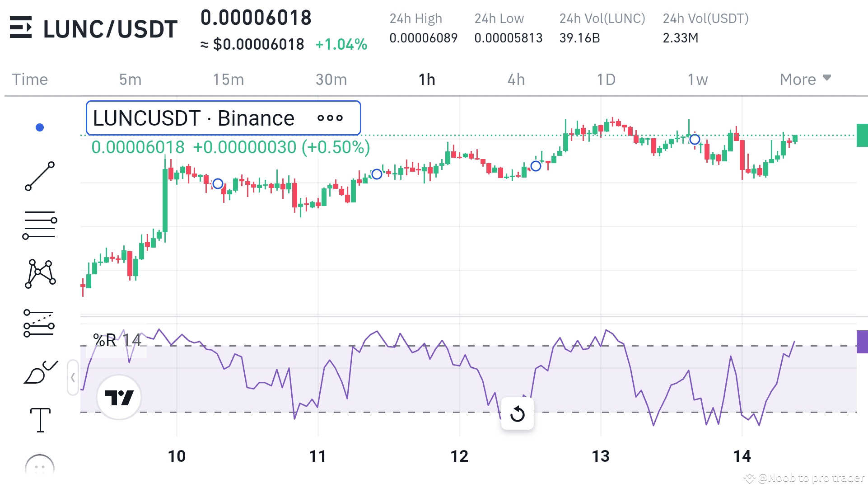Viewport: 868px width, 488px height.
Task: Select the trend line drawing tool
Action: coord(39,176)
